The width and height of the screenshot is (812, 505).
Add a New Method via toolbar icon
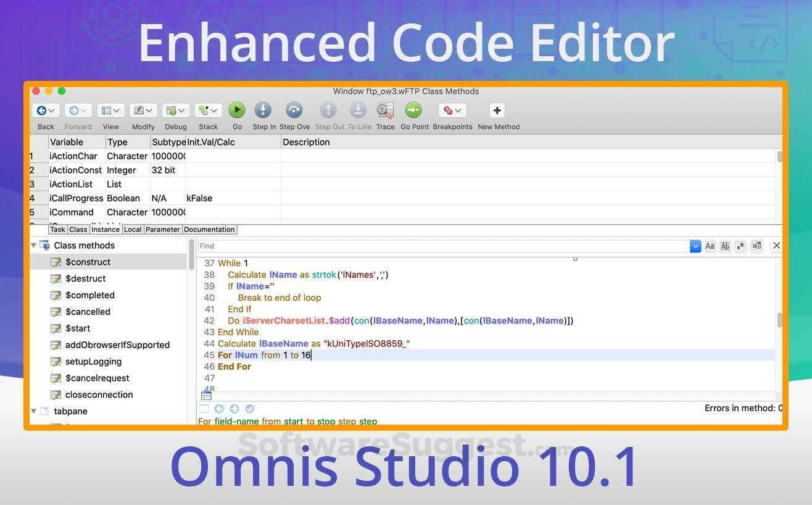click(x=497, y=110)
